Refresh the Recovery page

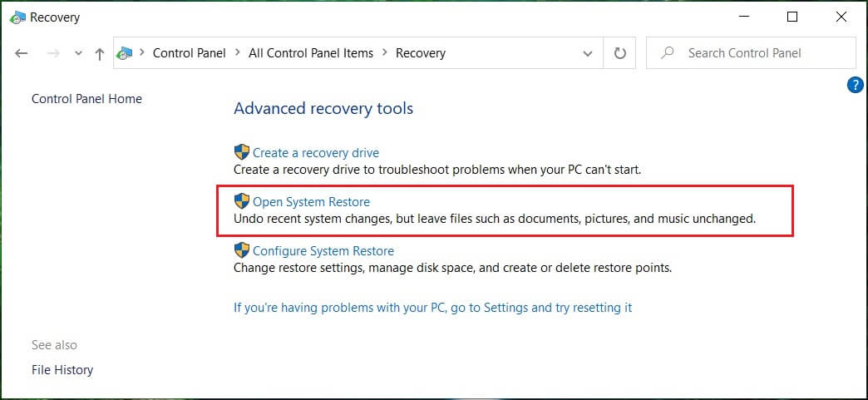click(619, 53)
